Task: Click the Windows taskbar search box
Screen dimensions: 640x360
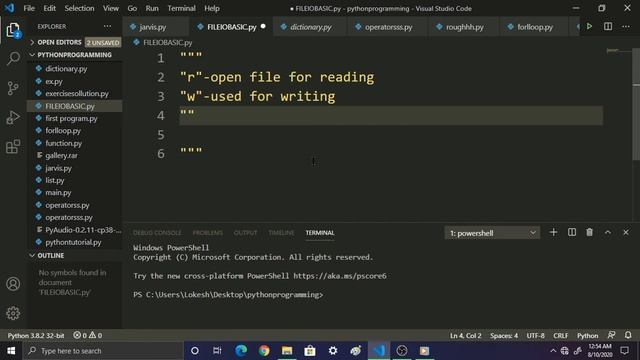Action: [102, 351]
